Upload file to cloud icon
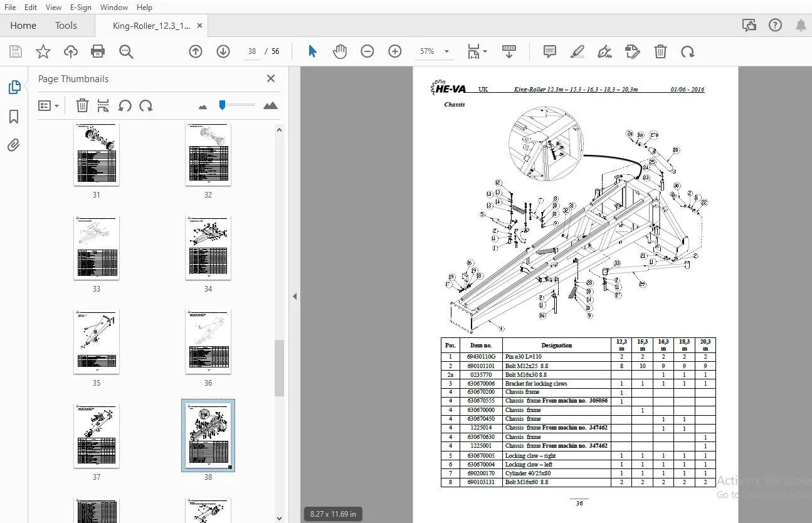 click(71, 51)
